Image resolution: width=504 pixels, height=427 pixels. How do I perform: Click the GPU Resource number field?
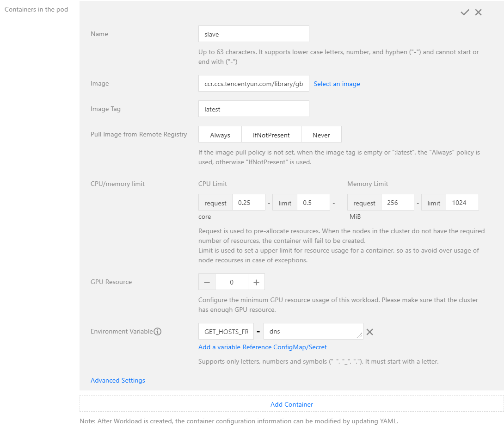232,282
